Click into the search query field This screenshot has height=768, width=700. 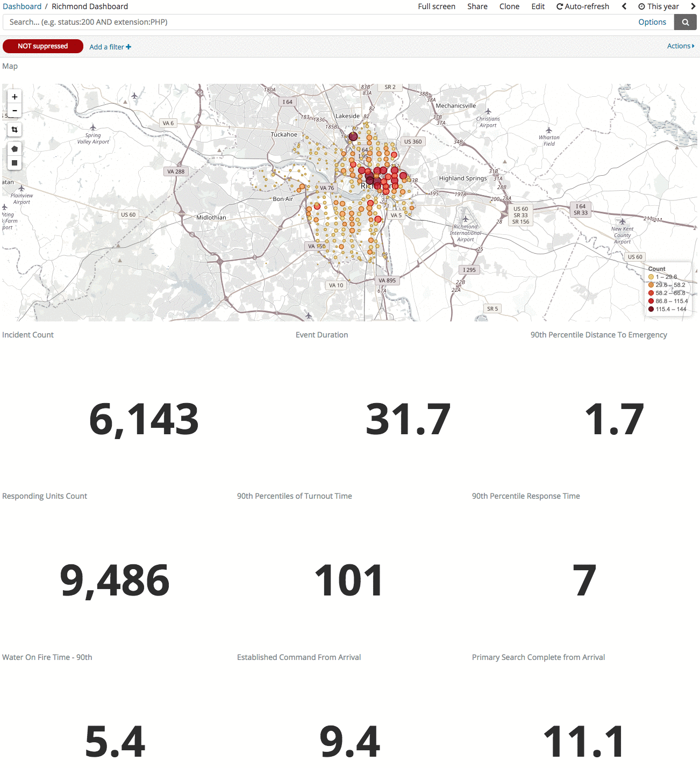point(317,22)
